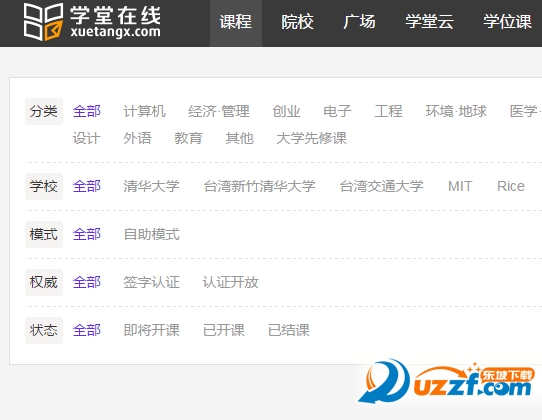
Task: Filter status by 已结课
Action: [289, 330]
